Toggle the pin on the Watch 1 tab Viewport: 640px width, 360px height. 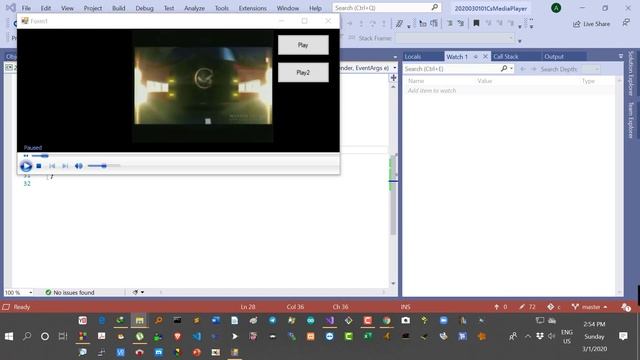tap(476, 57)
